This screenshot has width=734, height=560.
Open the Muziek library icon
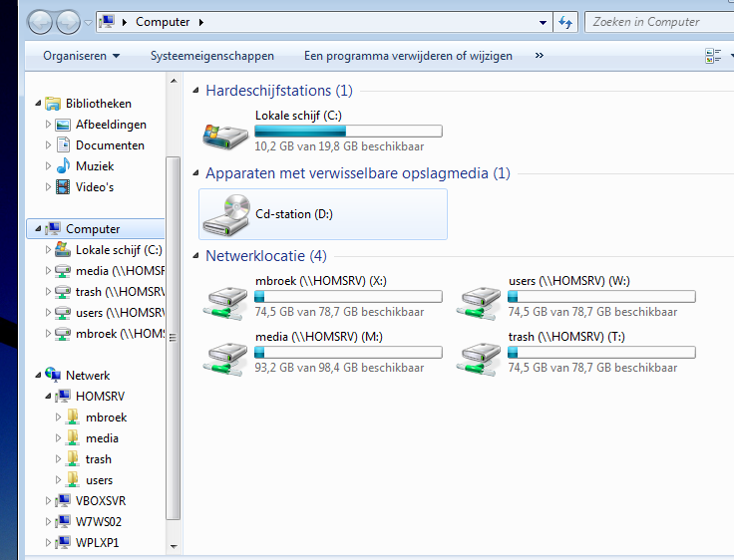[63, 166]
